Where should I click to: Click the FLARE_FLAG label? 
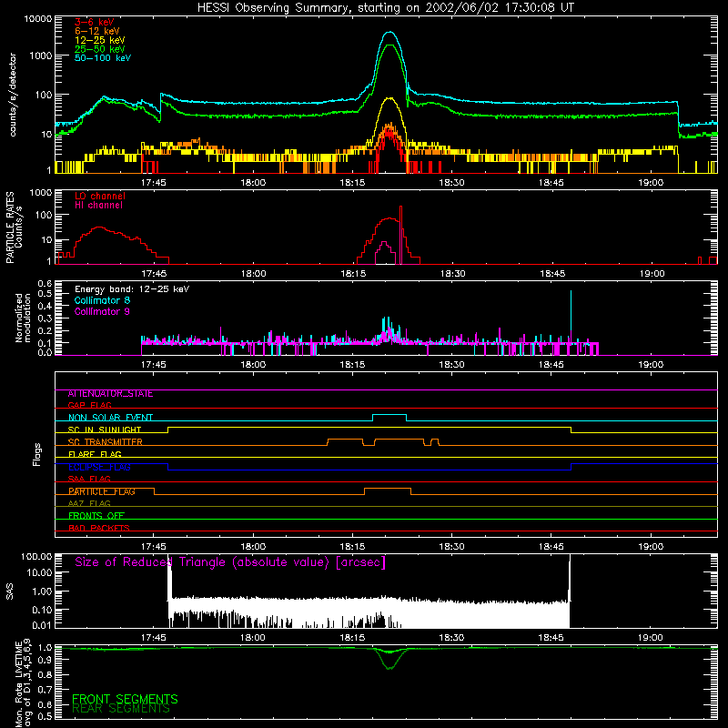tap(95, 454)
